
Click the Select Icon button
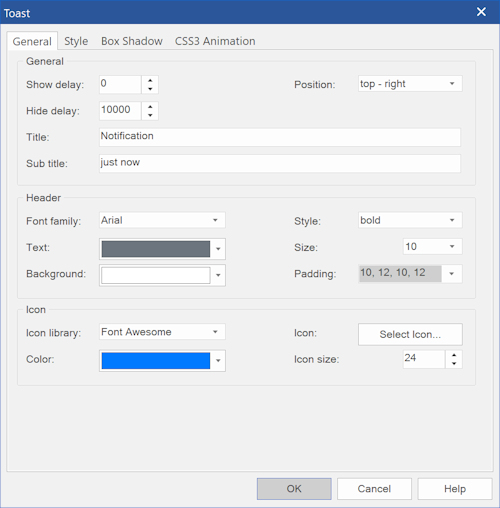click(x=410, y=334)
